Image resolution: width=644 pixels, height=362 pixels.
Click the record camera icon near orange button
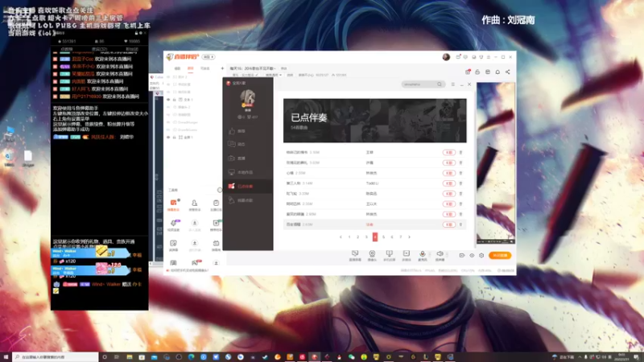pos(461,255)
